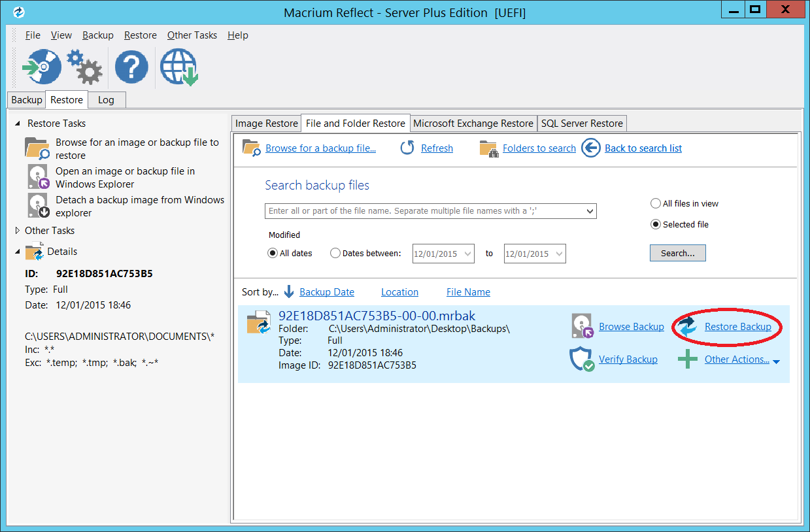Click the settings gear toolbar icon

(x=84, y=66)
